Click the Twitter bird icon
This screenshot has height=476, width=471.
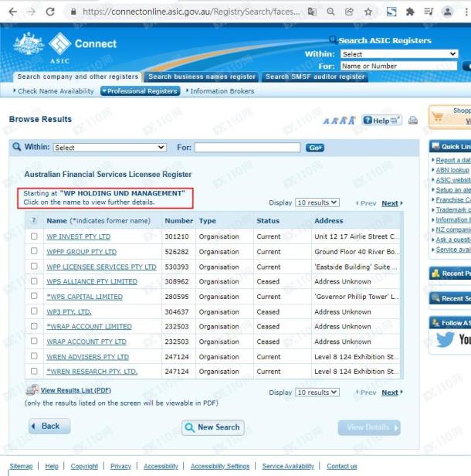pyautogui.click(x=446, y=339)
